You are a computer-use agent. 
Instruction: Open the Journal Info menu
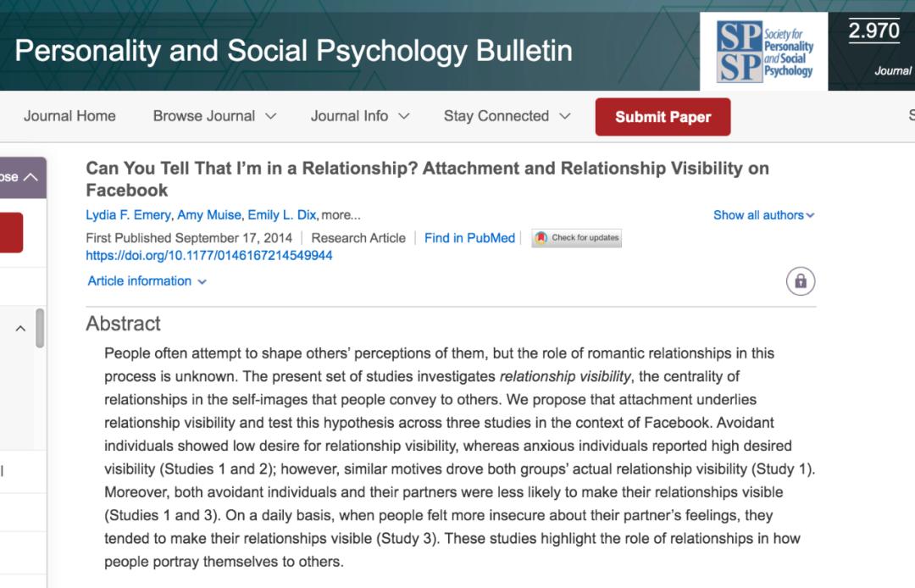(x=359, y=116)
